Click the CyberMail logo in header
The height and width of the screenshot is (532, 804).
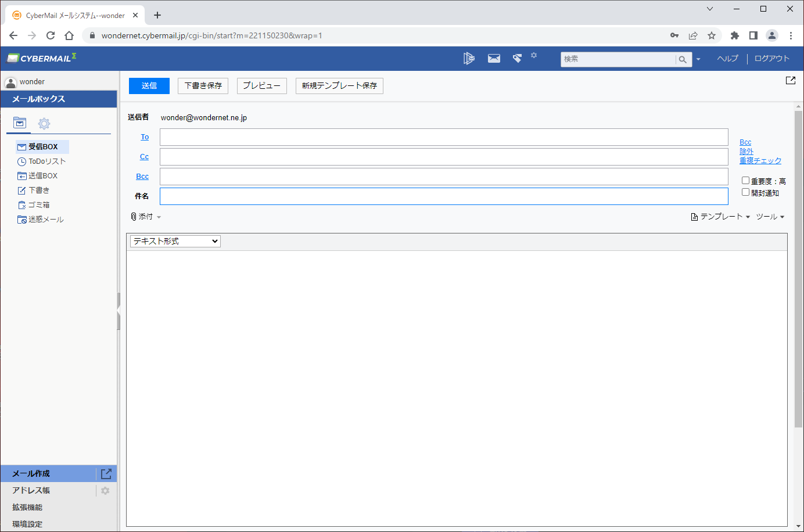tap(41, 58)
